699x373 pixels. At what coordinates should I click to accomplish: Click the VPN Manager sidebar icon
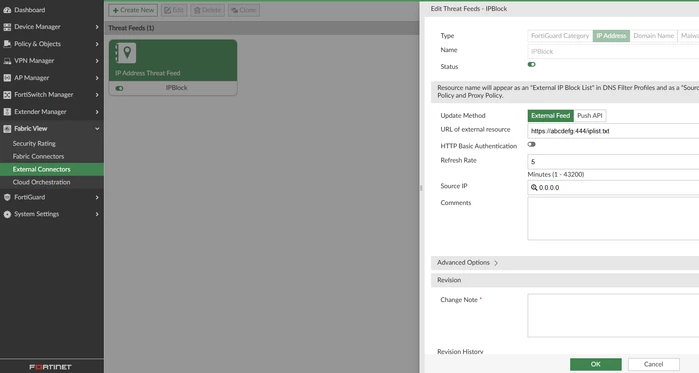[7, 61]
